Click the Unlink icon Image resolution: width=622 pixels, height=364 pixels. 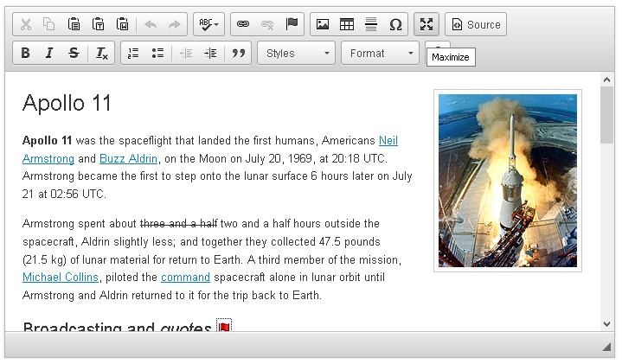point(267,24)
